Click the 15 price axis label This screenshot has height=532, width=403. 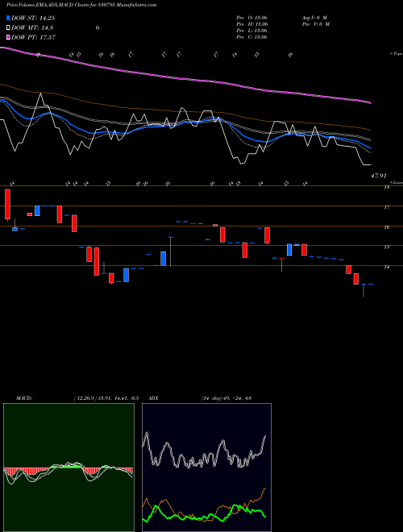click(386, 247)
